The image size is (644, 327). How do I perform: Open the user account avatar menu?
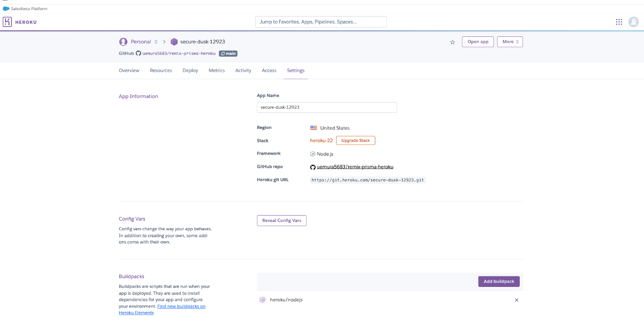tap(633, 22)
